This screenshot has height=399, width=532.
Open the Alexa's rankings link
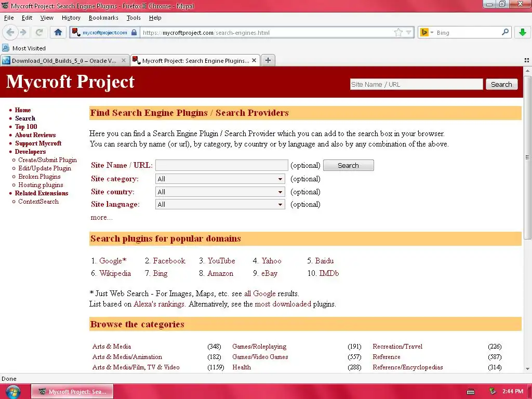tap(159, 304)
